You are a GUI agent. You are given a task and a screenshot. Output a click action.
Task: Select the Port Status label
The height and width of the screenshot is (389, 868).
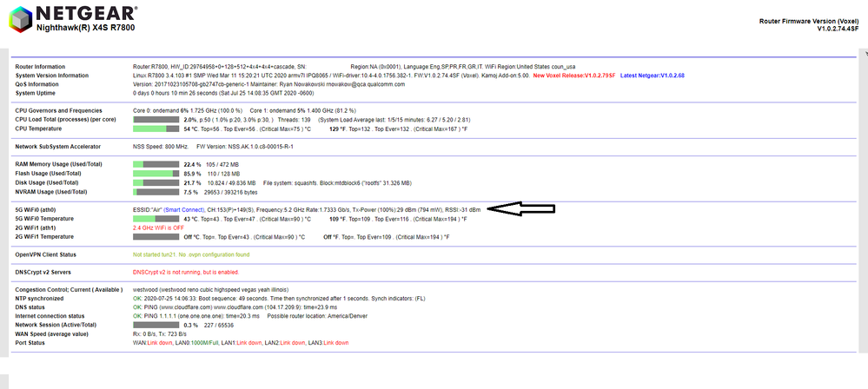[x=30, y=342]
